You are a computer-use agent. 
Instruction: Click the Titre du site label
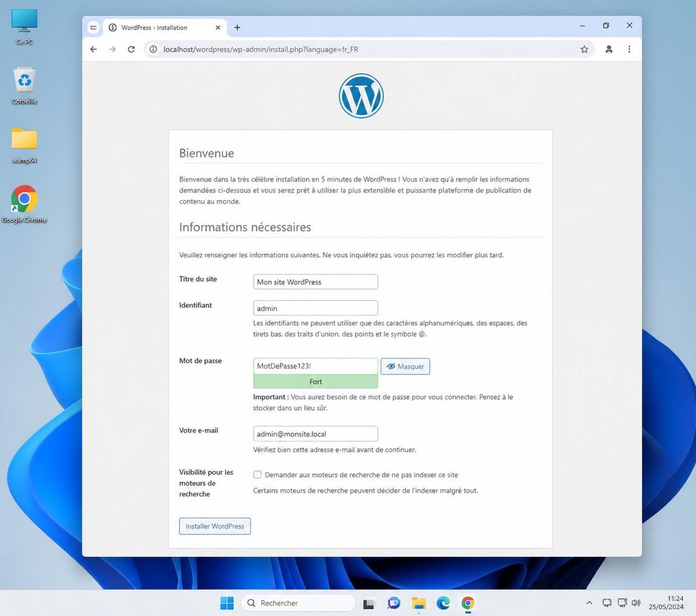click(x=198, y=279)
